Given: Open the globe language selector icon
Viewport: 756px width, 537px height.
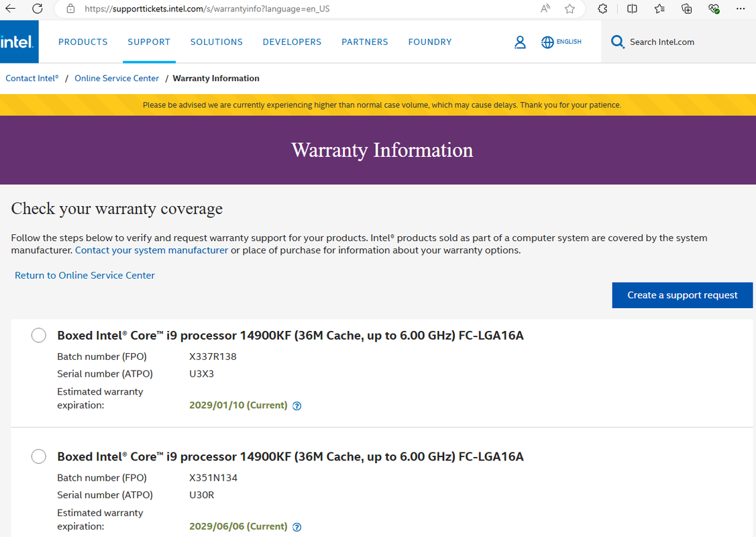Looking at the screenshot, I should (x=547, y=42).
